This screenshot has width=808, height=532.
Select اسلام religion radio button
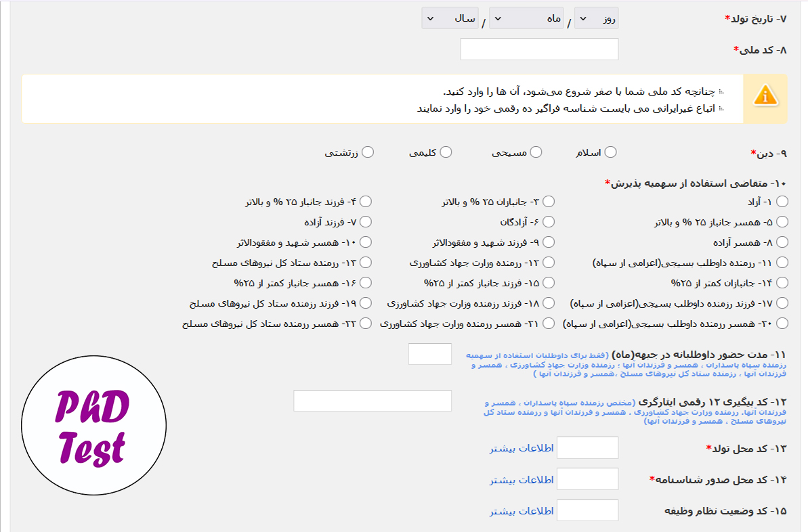coord(610,152)
